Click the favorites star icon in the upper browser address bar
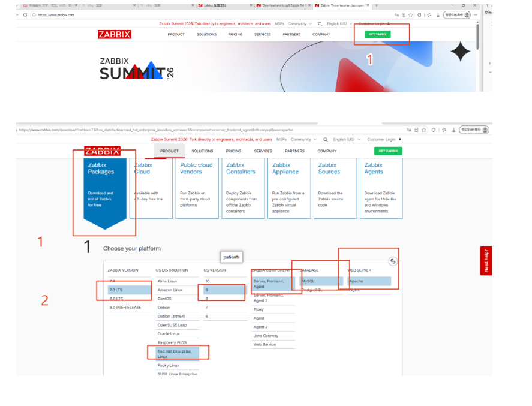The width and height of the screenshot is (532, 406). (410, 15)
